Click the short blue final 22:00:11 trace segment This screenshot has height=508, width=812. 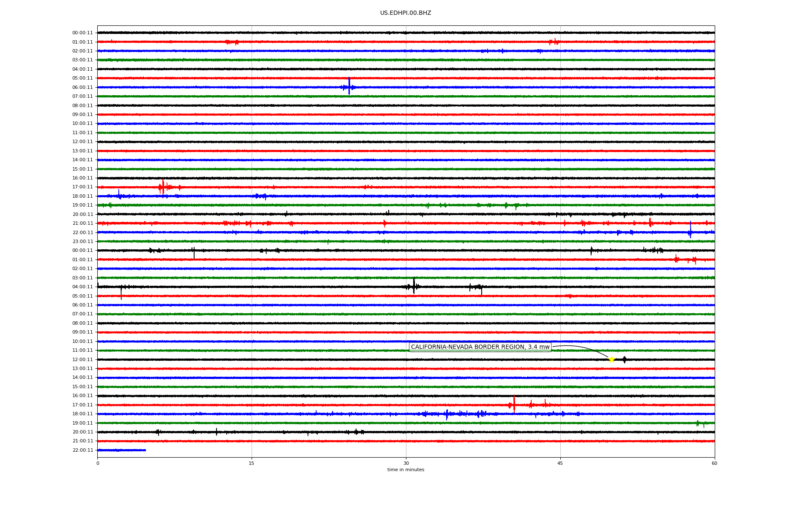[x=122, y=450]
